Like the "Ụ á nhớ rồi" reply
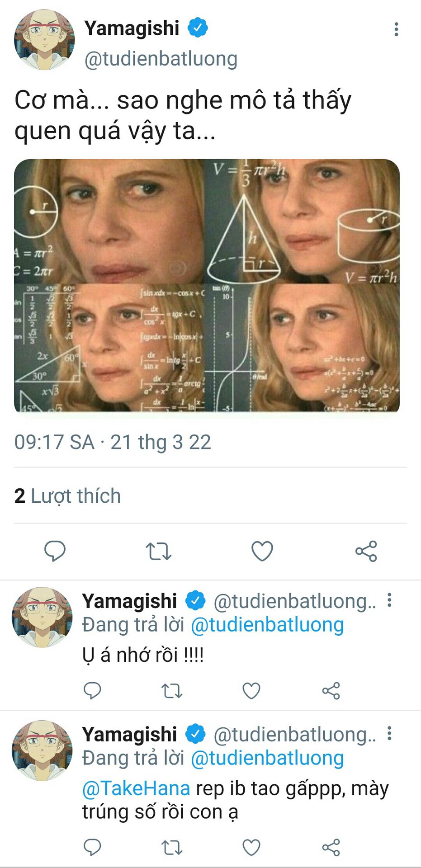 pyautogui.click(x=251, y=691)
